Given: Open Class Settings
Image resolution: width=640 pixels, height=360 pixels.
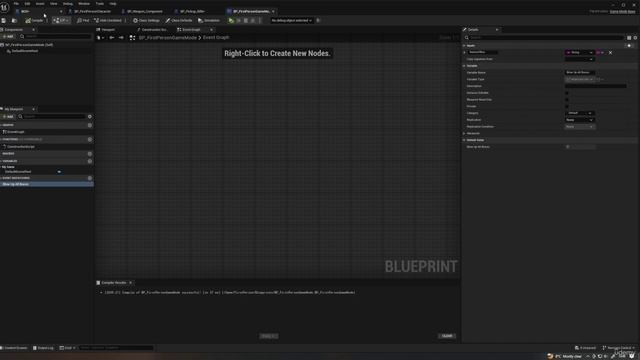Looking at the screenshot, I should coord(146,20).
